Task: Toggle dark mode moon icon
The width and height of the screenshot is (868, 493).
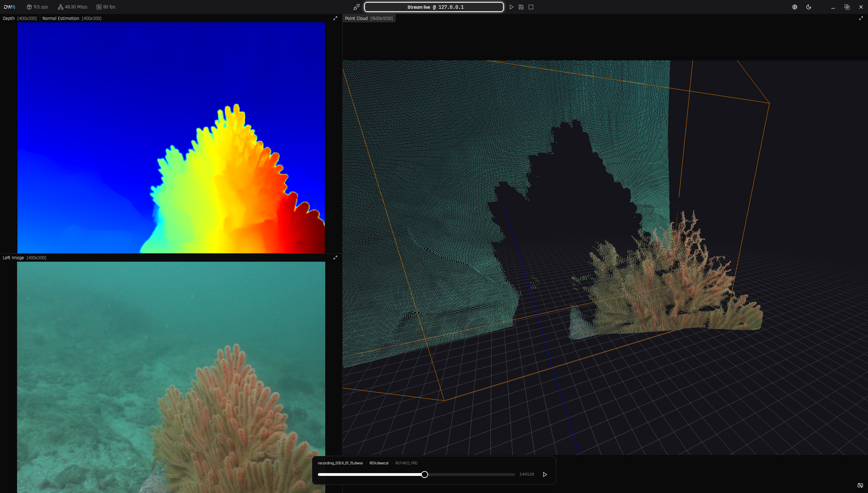Action: pos(809,7)
